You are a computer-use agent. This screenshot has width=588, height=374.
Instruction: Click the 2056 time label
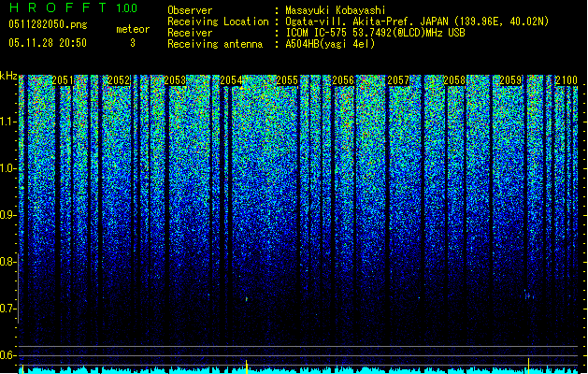(x=343, y=80)
